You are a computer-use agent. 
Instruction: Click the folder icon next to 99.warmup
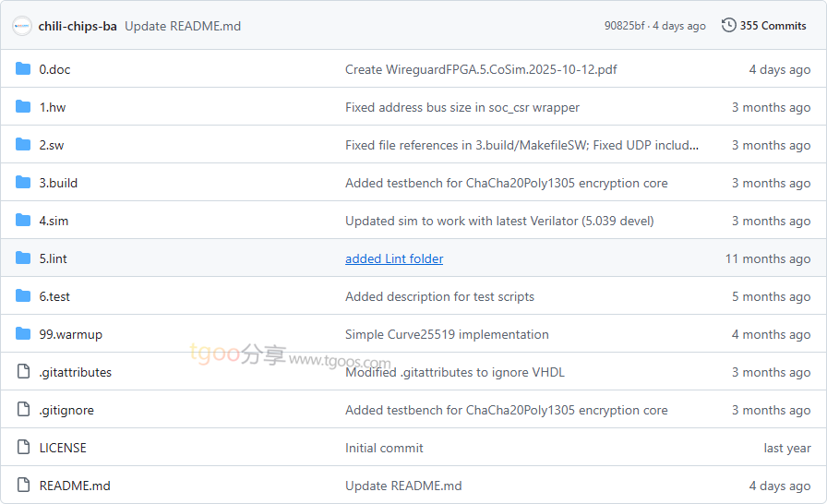click(x=23, y=334)
